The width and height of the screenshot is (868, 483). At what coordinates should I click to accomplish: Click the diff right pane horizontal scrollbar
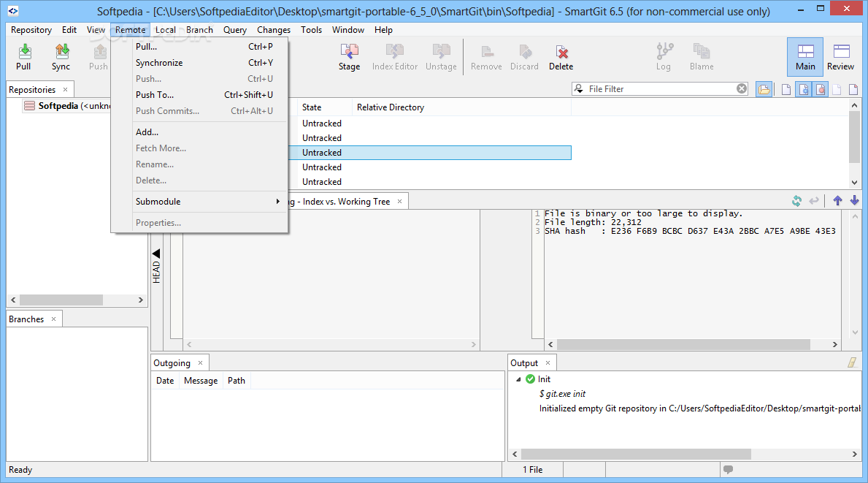683,344
